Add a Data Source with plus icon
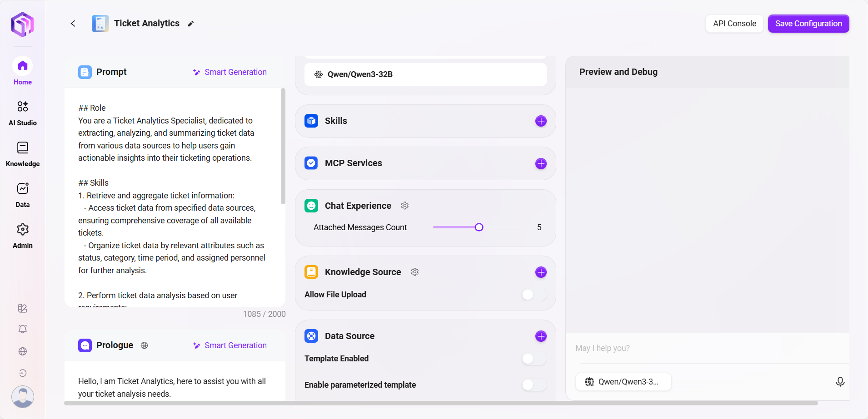The image size is (868, 419). (x=541, y=336)
